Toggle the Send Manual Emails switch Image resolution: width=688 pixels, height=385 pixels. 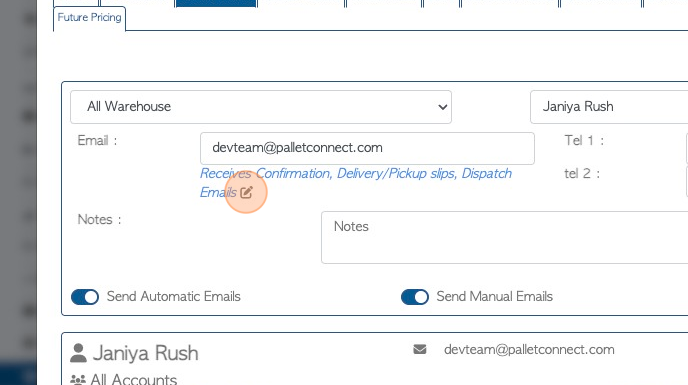point(415,297)
